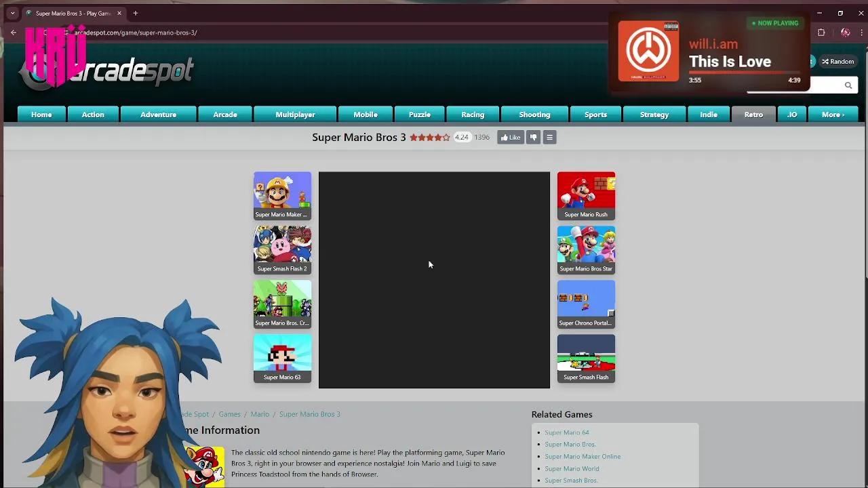Image resolution: width=868 pixels, height=488 pixels.
Task: Click the thumbs-up Like button
Action: point(511,138)
